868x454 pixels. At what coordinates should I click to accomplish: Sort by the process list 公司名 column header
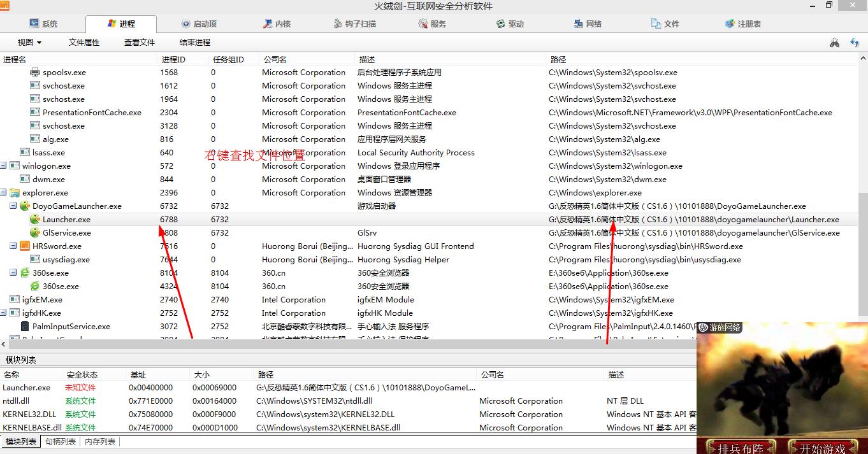(x=307, y=59)
